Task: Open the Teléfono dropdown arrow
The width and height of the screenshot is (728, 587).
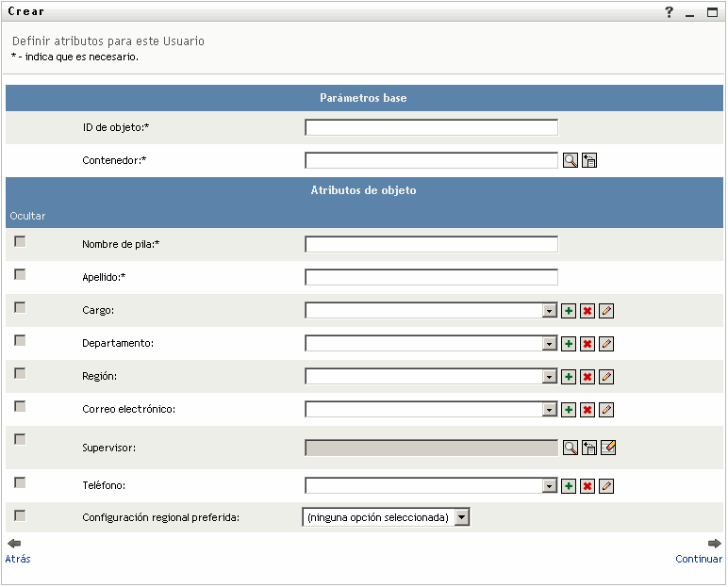Action: [x=550, y=486]
